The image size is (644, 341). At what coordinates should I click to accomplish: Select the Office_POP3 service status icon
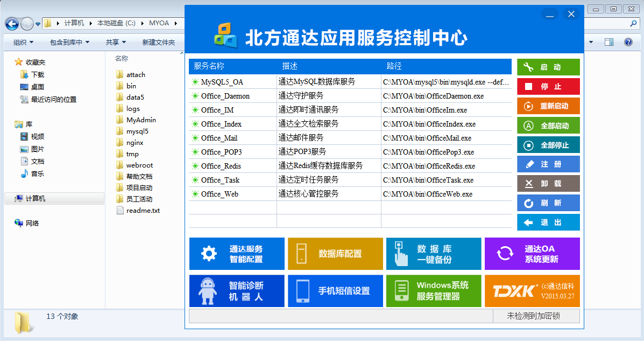click(195, 152)
